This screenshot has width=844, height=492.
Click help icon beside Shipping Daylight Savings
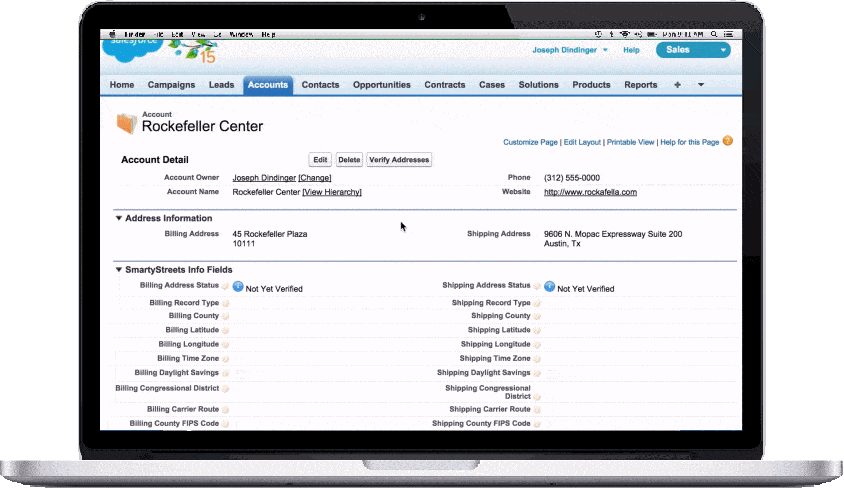coord(537,373)
